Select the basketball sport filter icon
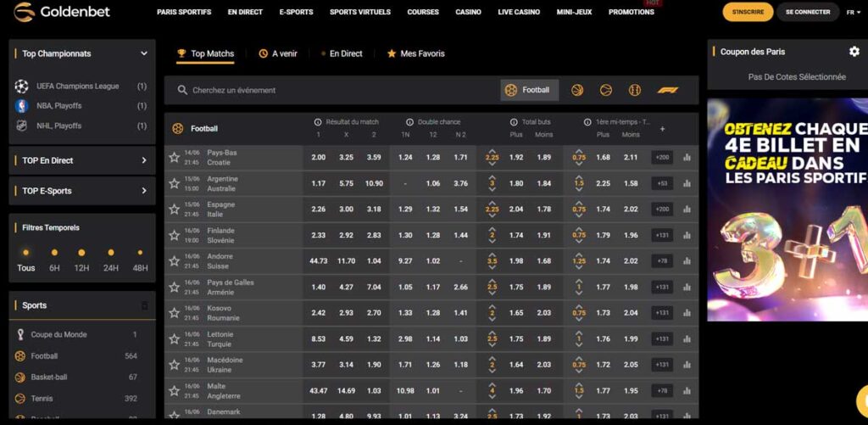The image size is (868, 425). (x=577, y=90)
